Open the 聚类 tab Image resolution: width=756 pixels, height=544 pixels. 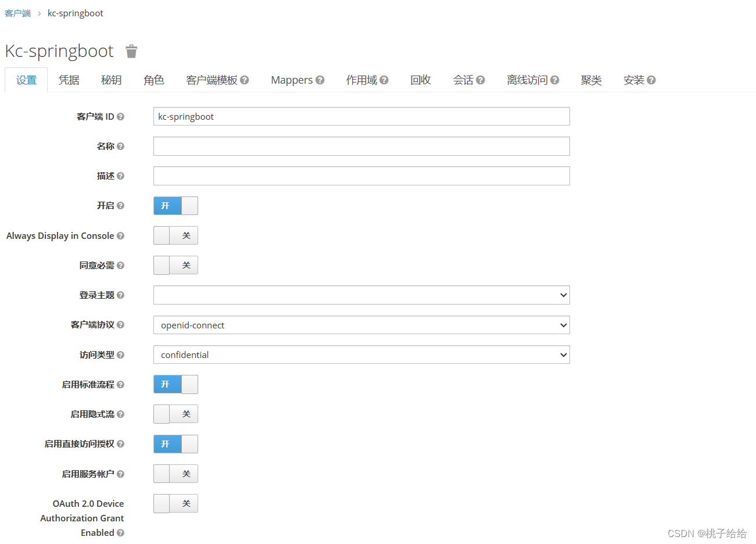591,80
